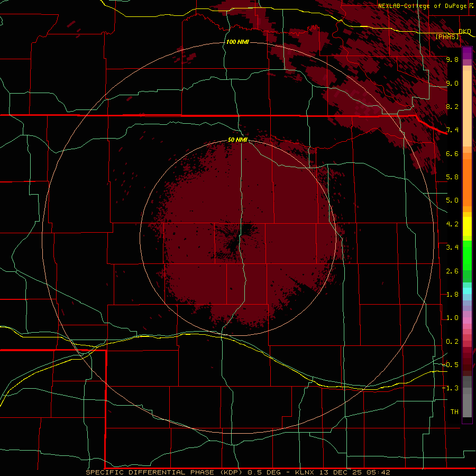Pick the bright yellow color bar segment
Screen dimensions: 476x476
click(x=467, y=226)
